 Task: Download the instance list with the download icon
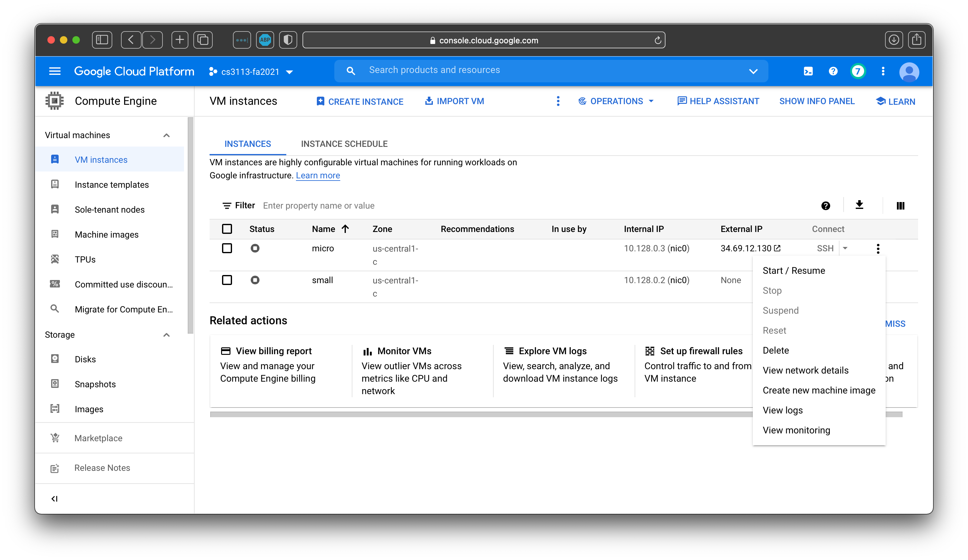point(859,205)
